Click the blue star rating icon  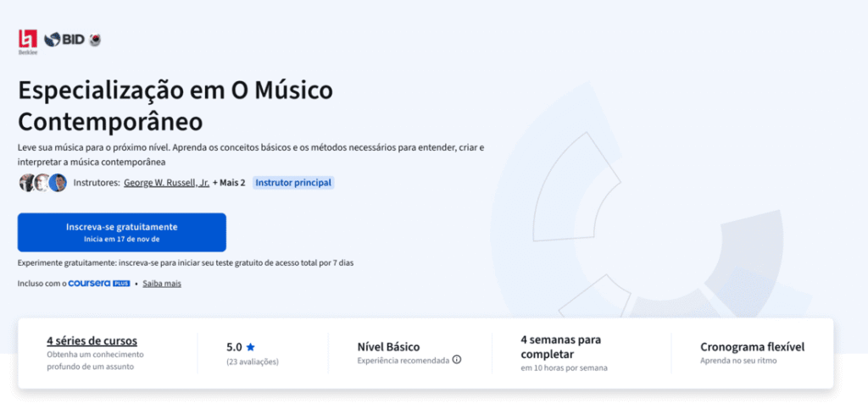[250, 346]
